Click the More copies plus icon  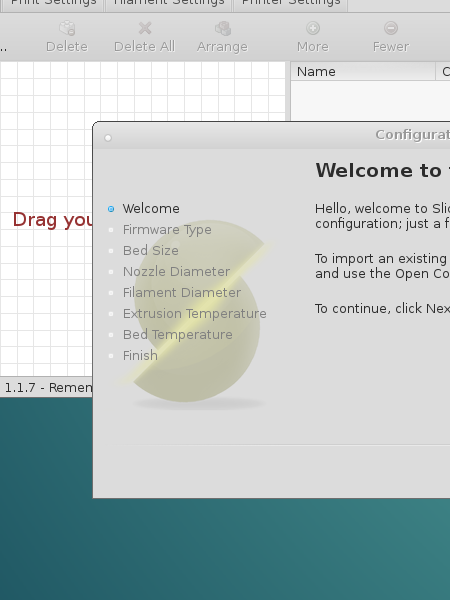(313, 28)
